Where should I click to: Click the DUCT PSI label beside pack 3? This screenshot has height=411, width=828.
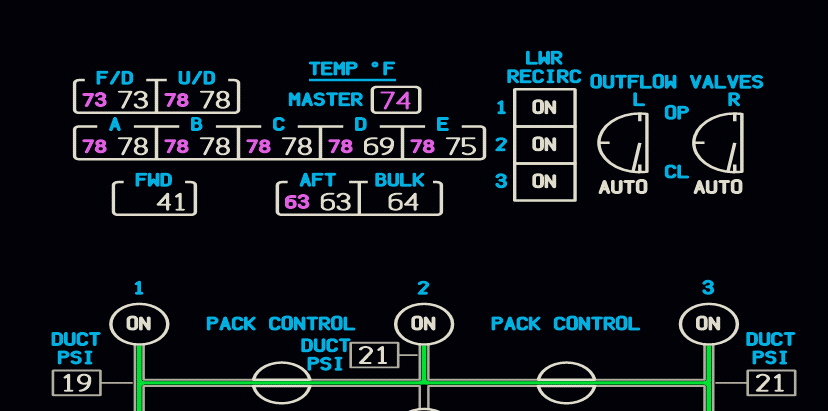pos(770,348)
